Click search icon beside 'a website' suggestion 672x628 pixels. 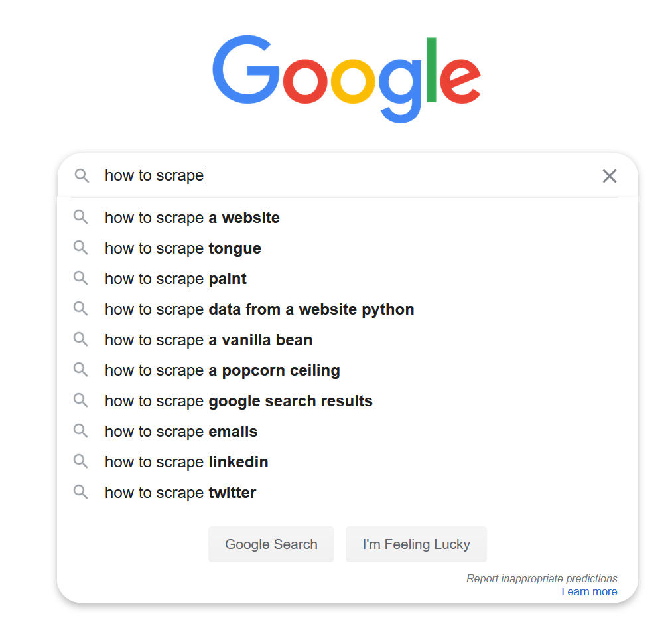(x=81, y=218)
